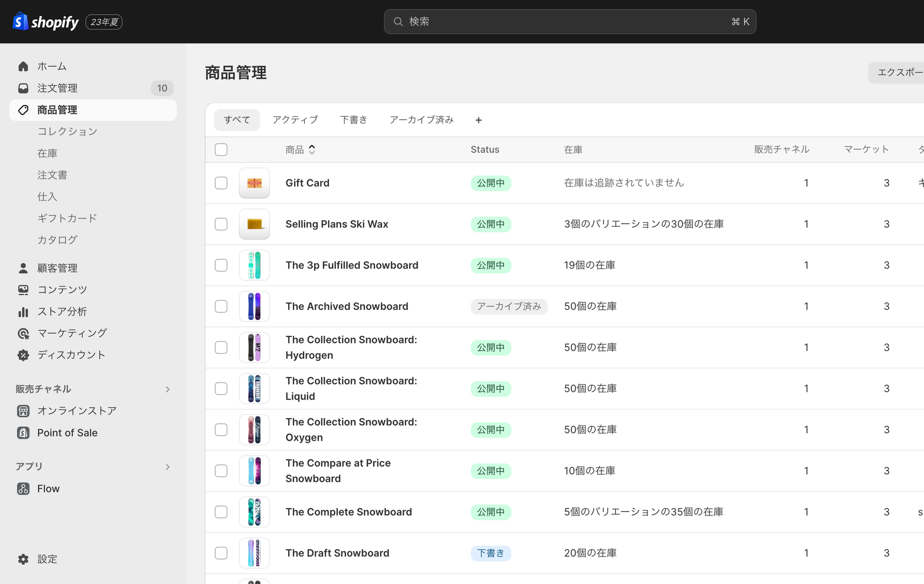Screen dimensions: 924x584
Task: Click 19個の在庫 inventory text
Action: [590, 265]
